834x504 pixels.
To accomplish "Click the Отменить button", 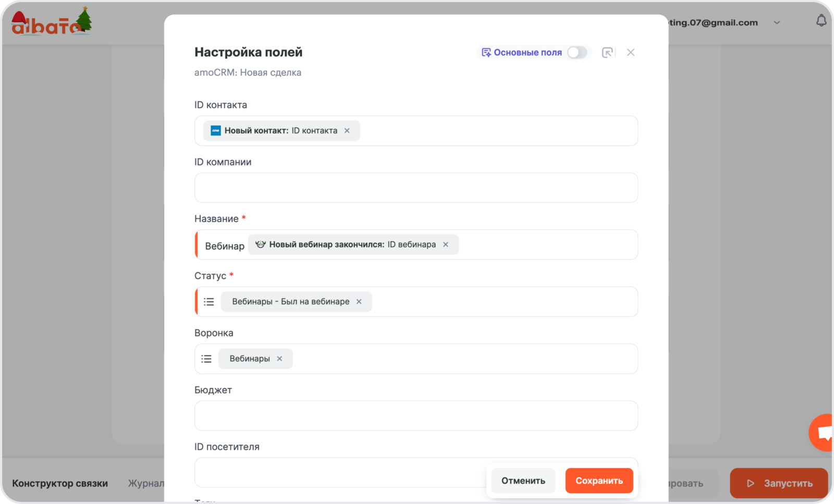I will pos(523,481).
